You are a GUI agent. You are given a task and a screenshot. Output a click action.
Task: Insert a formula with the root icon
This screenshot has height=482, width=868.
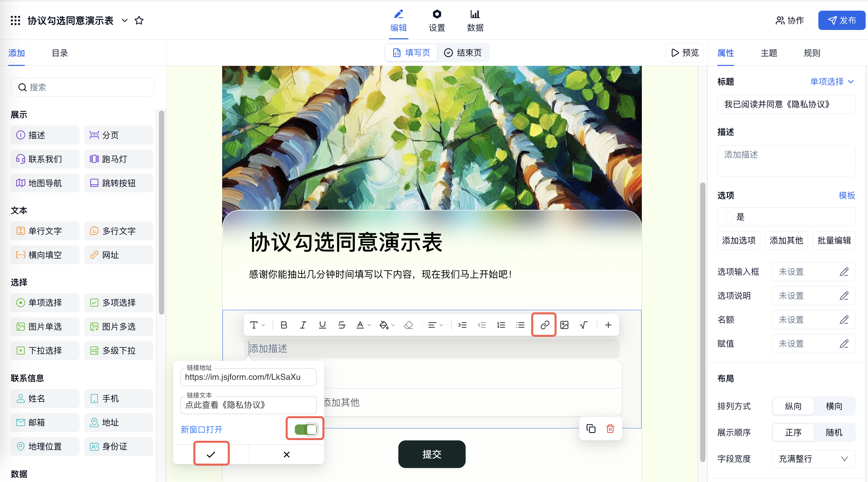583,325
